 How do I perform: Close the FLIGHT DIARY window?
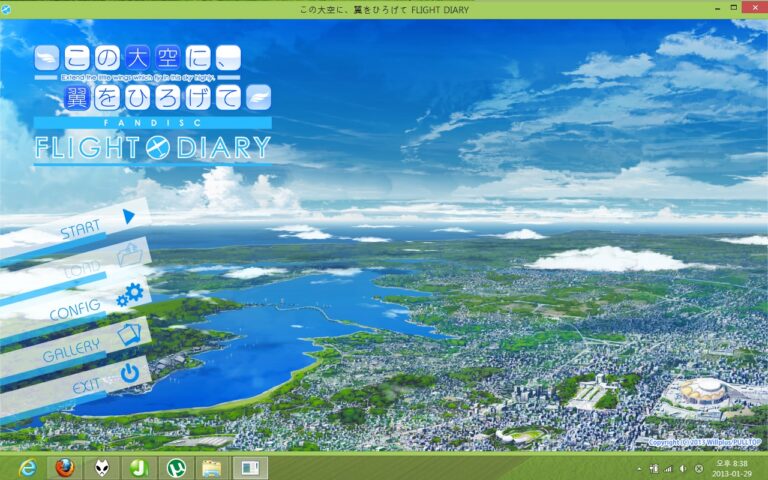point(755,8)
